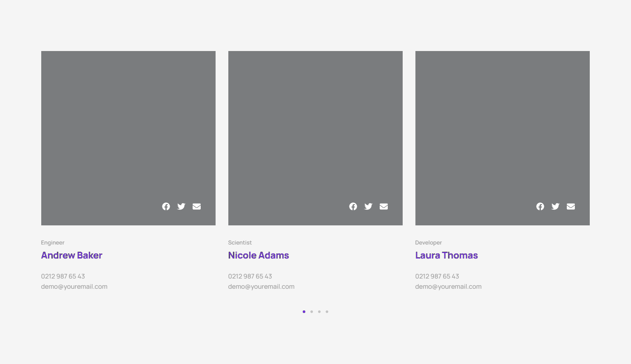Click email envelope icon on Andrew Baker's card
631x364 pixels.
click(x=196, y=206)
